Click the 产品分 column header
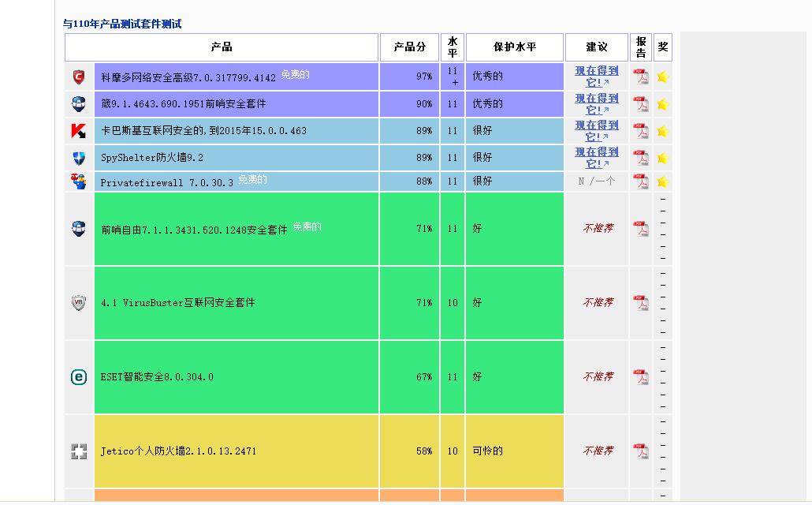812x505 pixels. pyautogui.click(x=410, y=47)
